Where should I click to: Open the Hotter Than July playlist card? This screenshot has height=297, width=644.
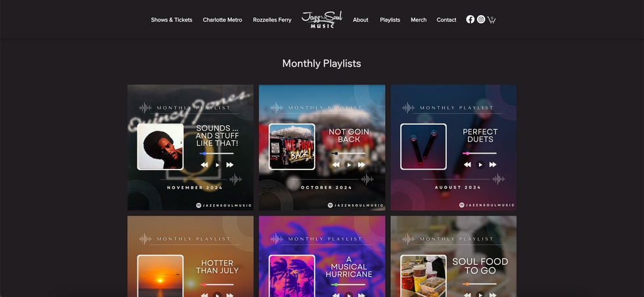point(191,256)
